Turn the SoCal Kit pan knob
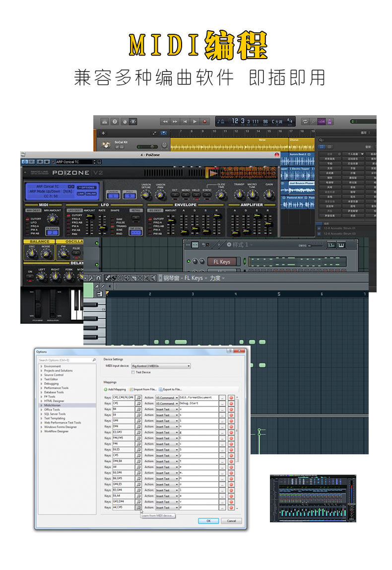Image resolution: width=392 pixels, height=570 pixels. (x=164, y=145)
